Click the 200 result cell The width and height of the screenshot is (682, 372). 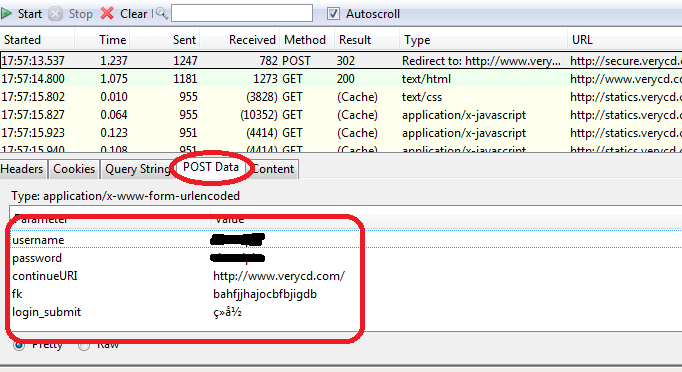[346, 79]
